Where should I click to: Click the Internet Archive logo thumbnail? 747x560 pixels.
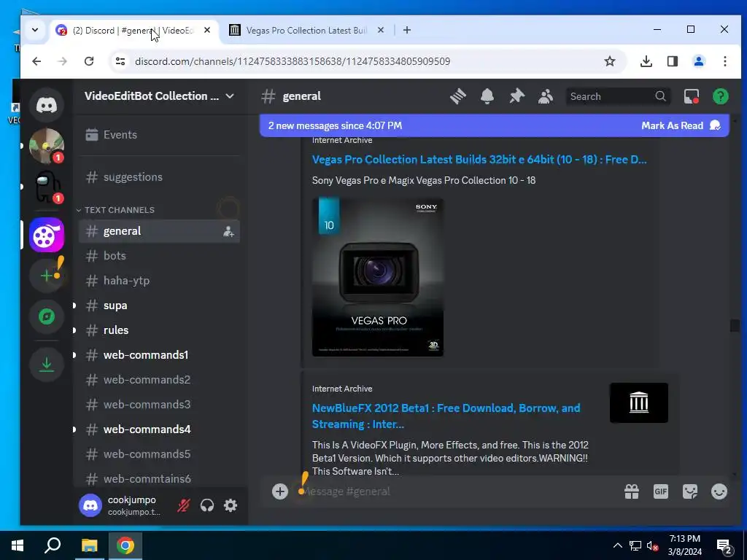(639, 402)
